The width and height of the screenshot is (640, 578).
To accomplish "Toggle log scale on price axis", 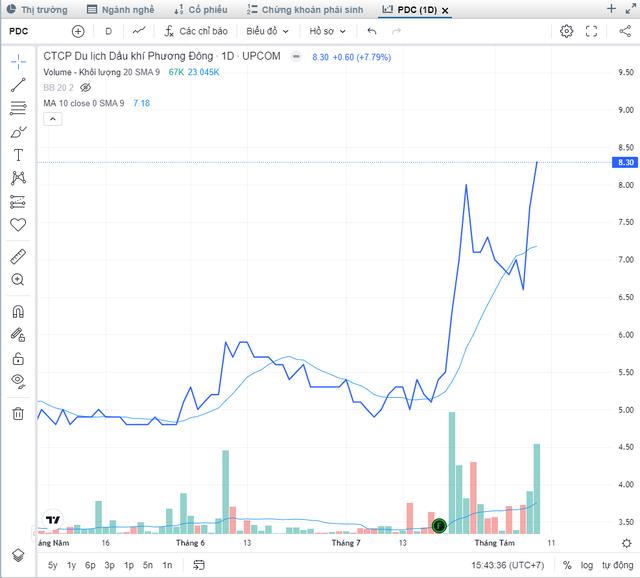I will (586, 566).
